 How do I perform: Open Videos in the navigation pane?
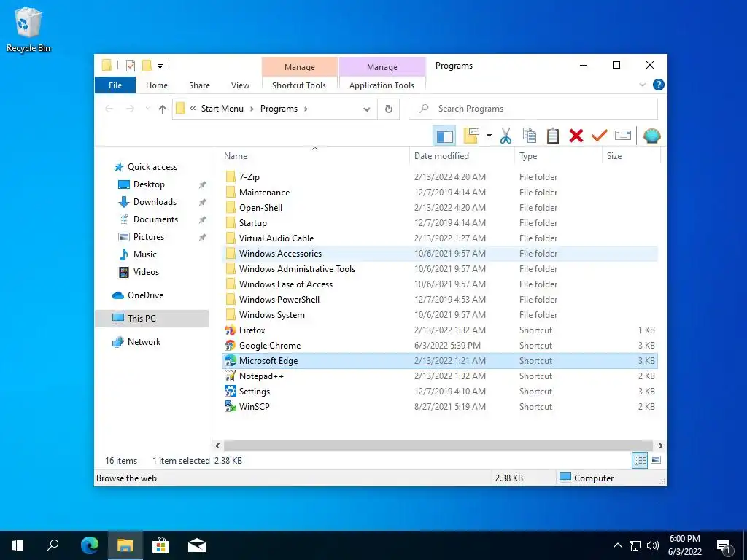pyautogui.click(x=146, y=272)
